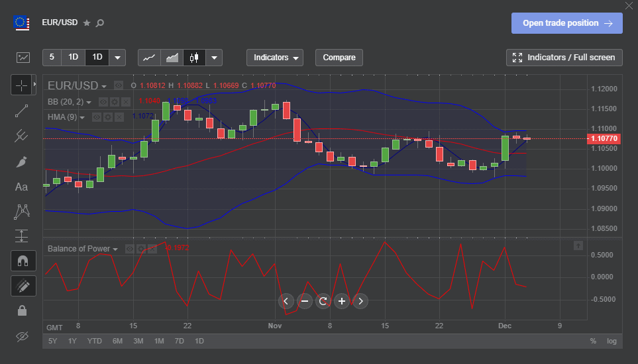
Task: Add EUR/USD to favorites with star
Action: (x=87, y=23)
